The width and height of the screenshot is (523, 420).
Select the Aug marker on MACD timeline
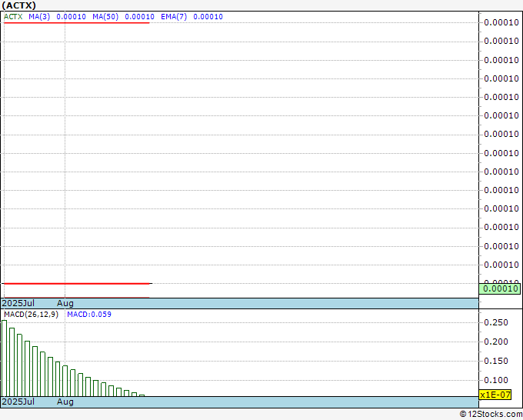[x=65, y=402]
